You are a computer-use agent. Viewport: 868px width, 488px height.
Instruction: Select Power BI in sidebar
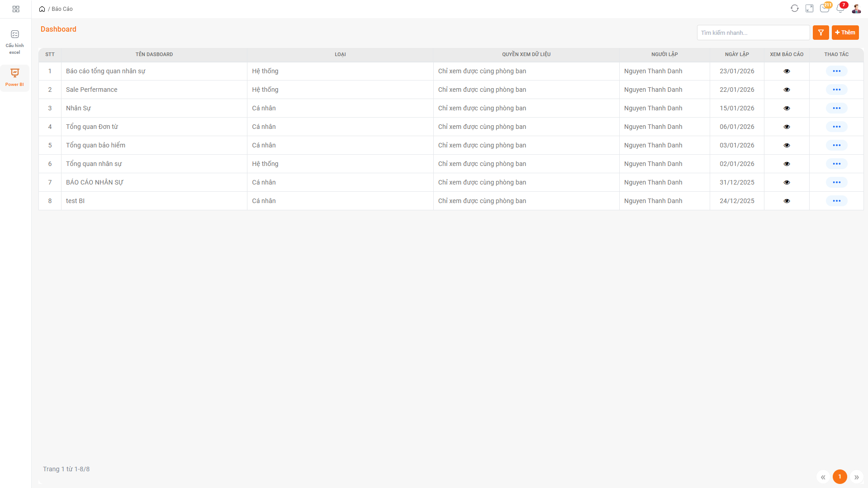click(x=15, y=77)
